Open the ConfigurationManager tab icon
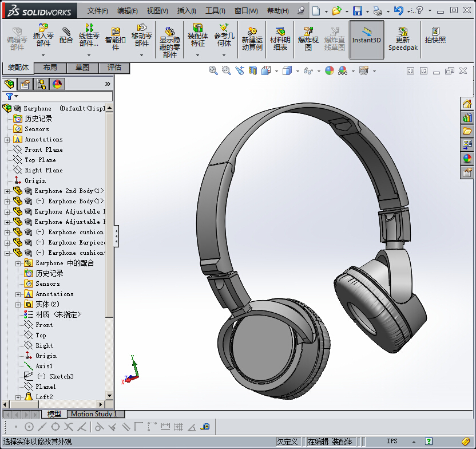Screen dimensions: 476x449 coord(41,84)
